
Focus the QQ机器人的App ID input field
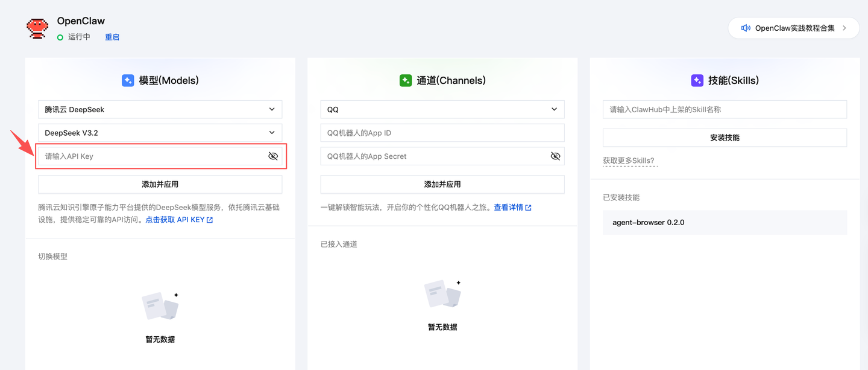point(442,132)
